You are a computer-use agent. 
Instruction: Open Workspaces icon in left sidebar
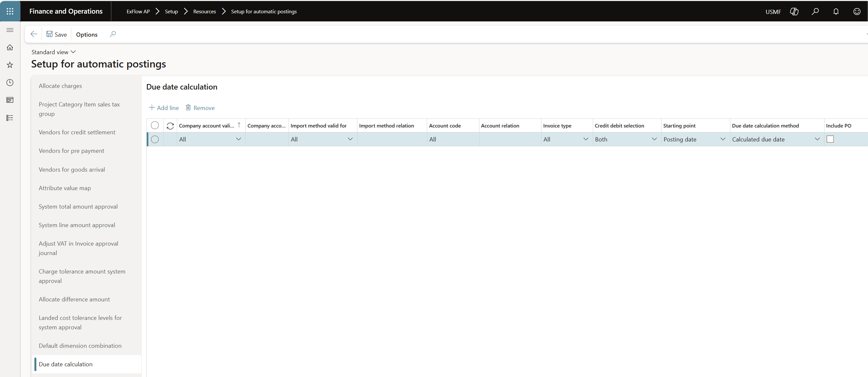pos(10,100)
